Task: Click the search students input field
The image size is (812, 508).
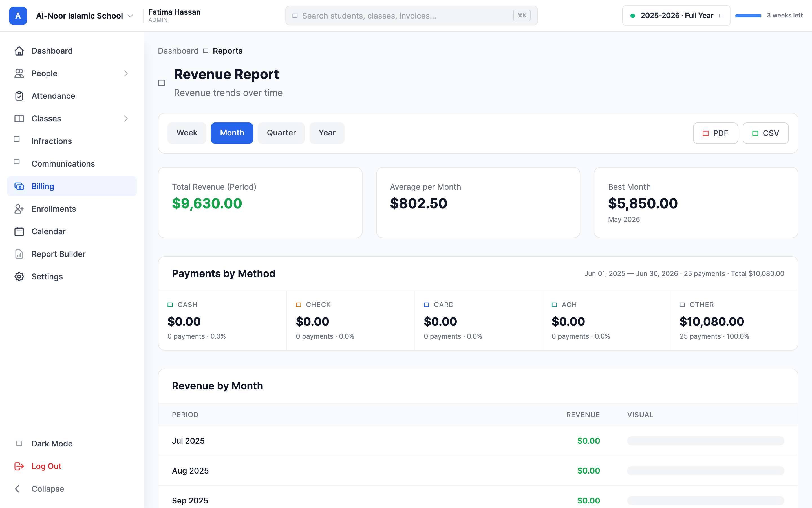Action: (411, 16)
